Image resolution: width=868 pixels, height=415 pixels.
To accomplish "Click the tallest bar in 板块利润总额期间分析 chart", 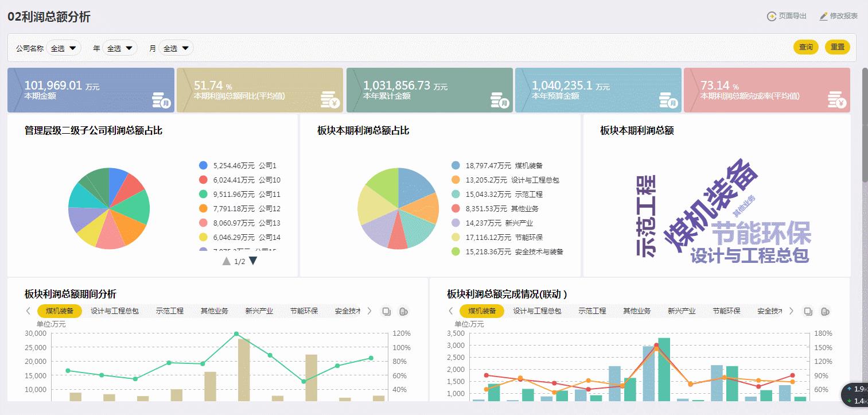I will [244, 370].
